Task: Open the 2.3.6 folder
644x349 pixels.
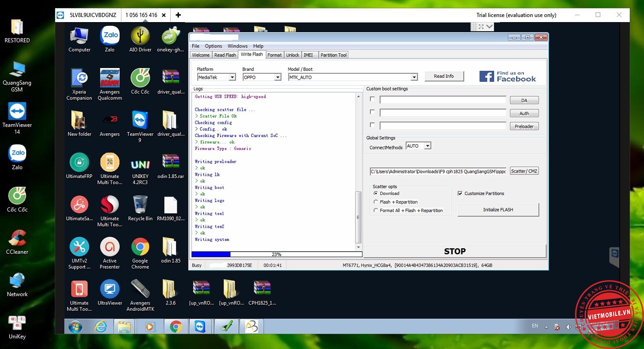Action: (x=171, y=293)
